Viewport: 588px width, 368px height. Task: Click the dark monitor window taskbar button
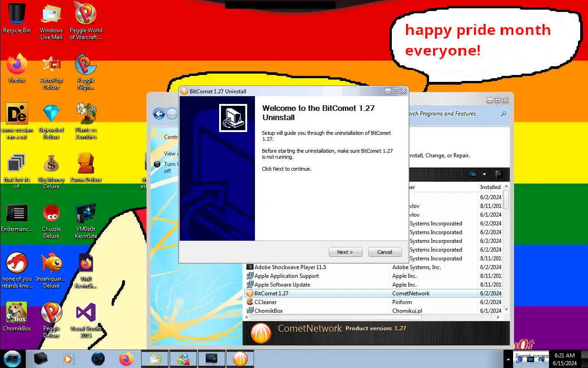click(211, 359)
